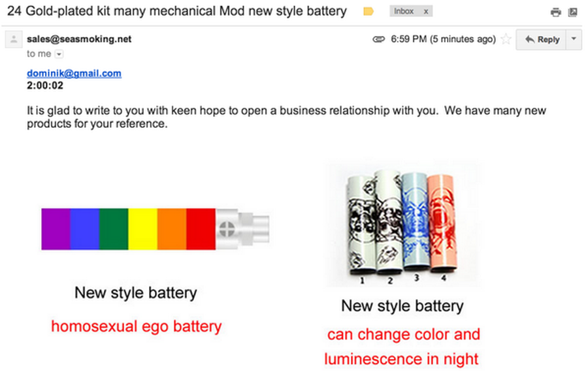Remove the Inbox label with x
The image size is (588, 376).
pyautogui.click(x=426, y=12)
